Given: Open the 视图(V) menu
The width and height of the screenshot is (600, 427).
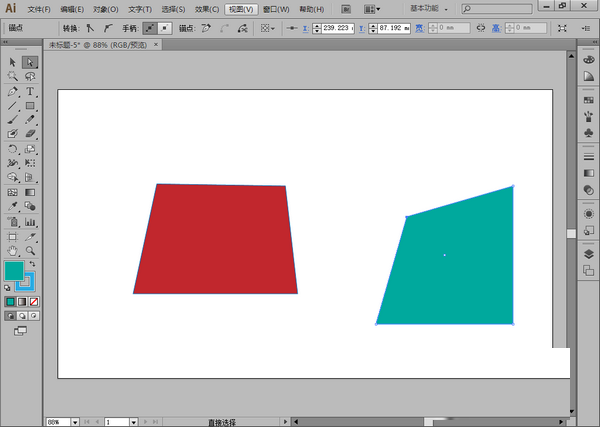Looking at the screenshot, I should coord(240,9).
